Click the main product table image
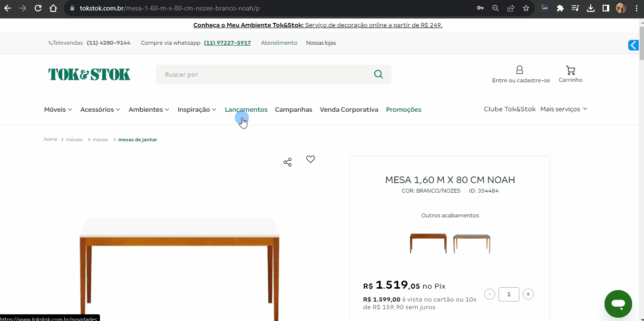The height and width of the screenshot is (321, 644). pos(180,269)
